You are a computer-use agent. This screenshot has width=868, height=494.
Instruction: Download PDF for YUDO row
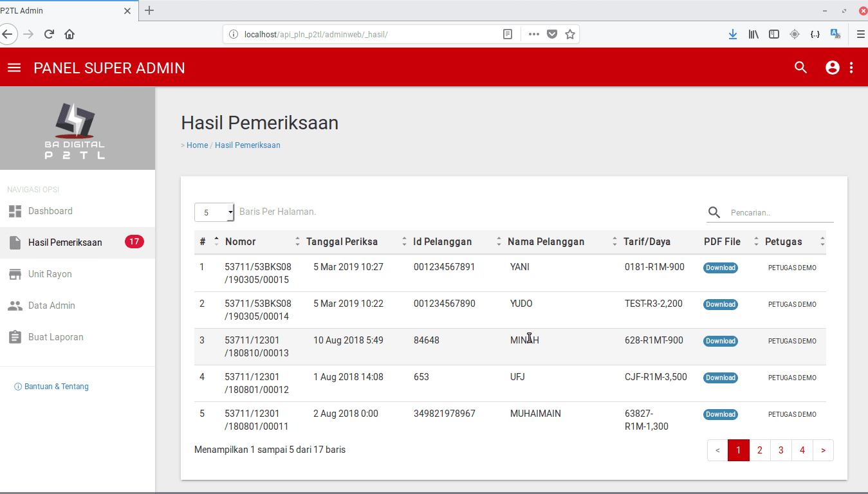(x=721, y=304)
